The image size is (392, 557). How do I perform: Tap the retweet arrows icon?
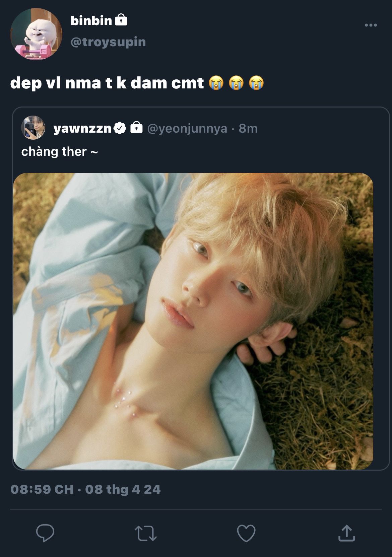tap(145, 533)
